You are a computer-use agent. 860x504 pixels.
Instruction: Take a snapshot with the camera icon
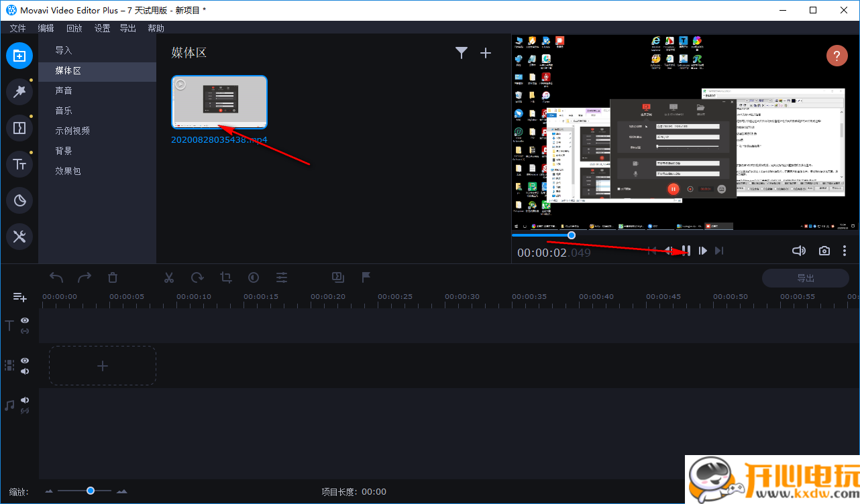(x=824, y=251)
